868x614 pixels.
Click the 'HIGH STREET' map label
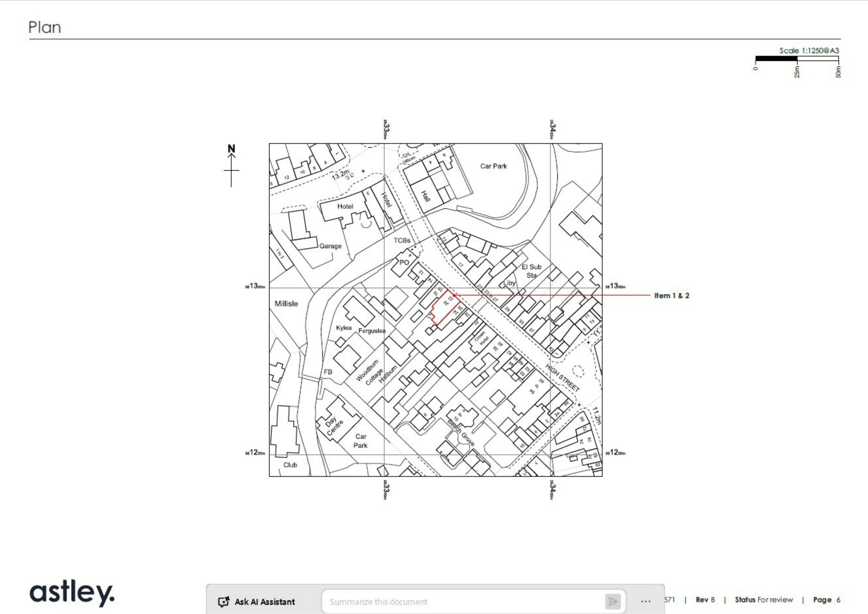562,378
